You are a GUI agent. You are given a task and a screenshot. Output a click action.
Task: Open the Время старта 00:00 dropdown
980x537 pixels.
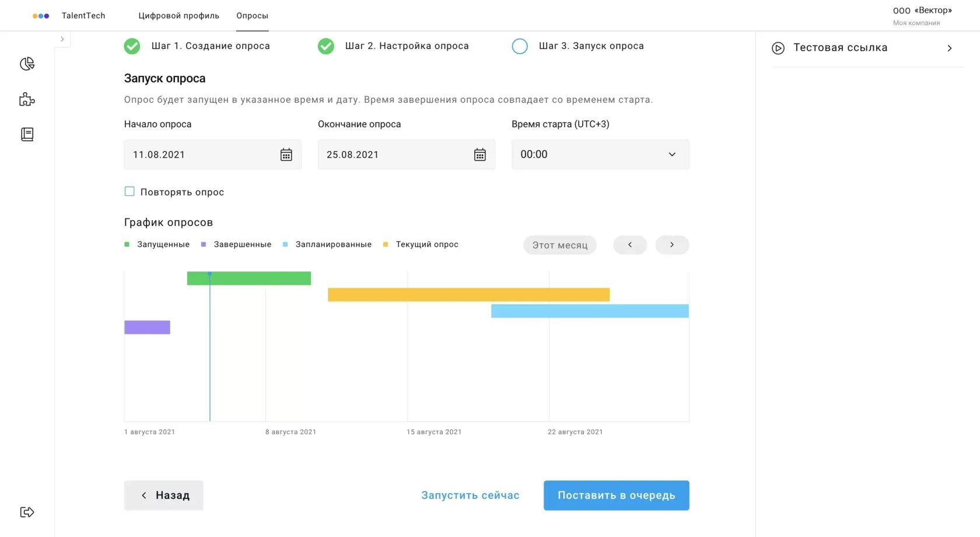(x=600, y=155)
